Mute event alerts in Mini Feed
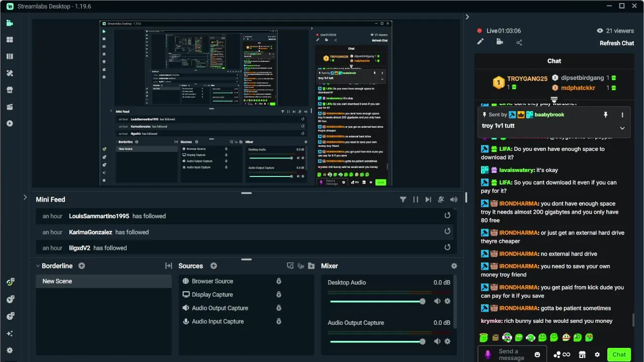This screenshot has height=362, width=644. tap(441, 200)
